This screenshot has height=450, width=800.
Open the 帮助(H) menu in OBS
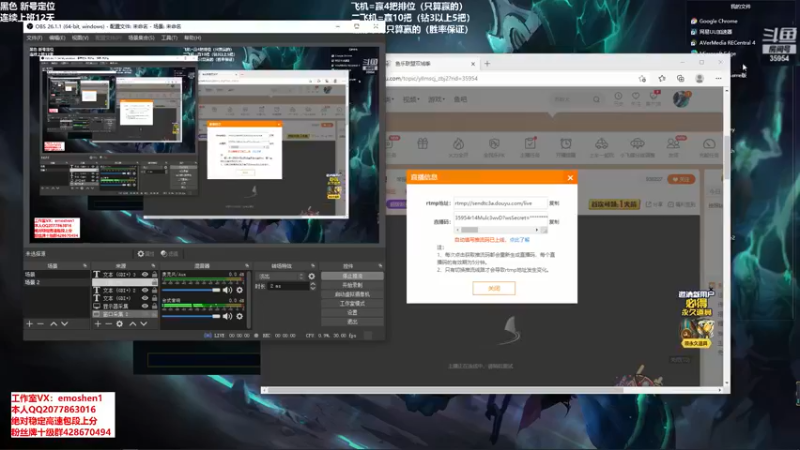tap(192, 38)
